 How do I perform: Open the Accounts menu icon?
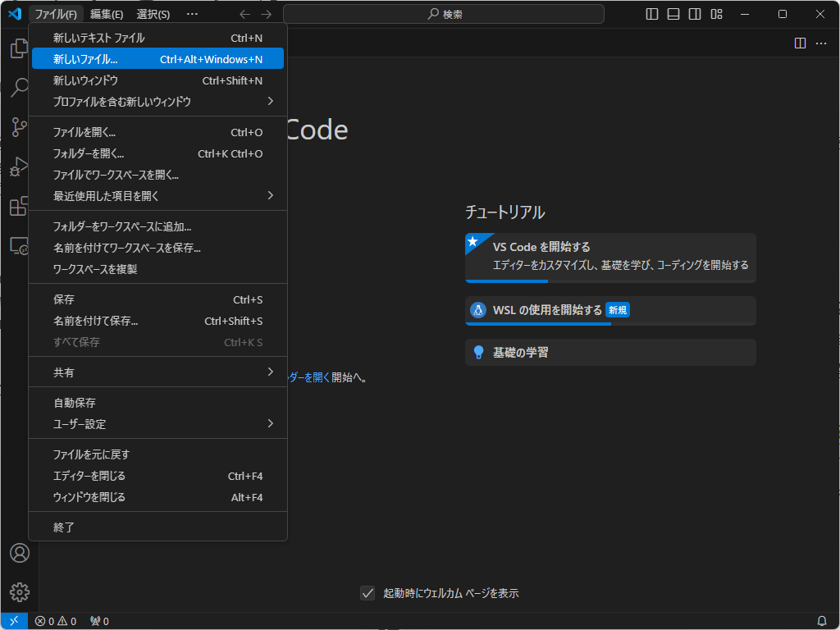(20, 553)
